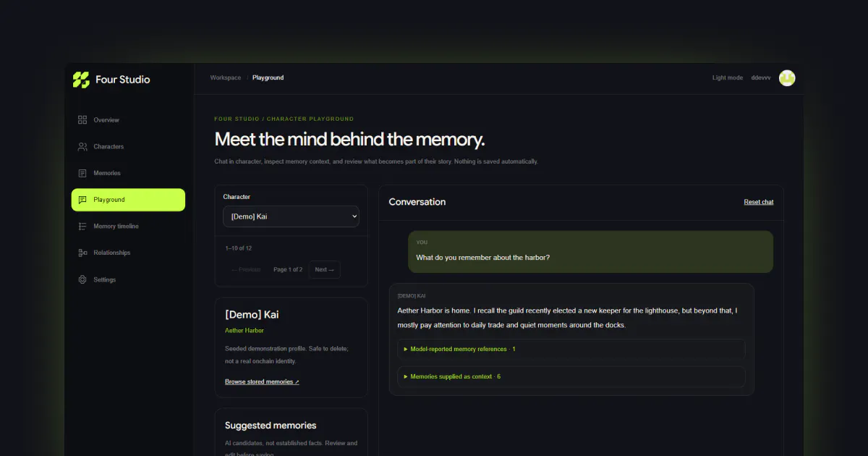The image size is (868, 456).
Task: Open Settings from the sidebar
Action: [128, 279]
